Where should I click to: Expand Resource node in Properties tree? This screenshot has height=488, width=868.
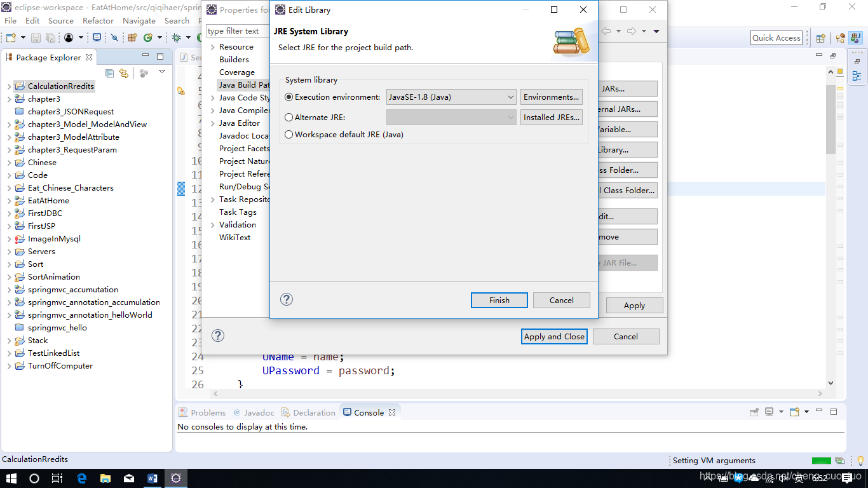pos(213,47)
